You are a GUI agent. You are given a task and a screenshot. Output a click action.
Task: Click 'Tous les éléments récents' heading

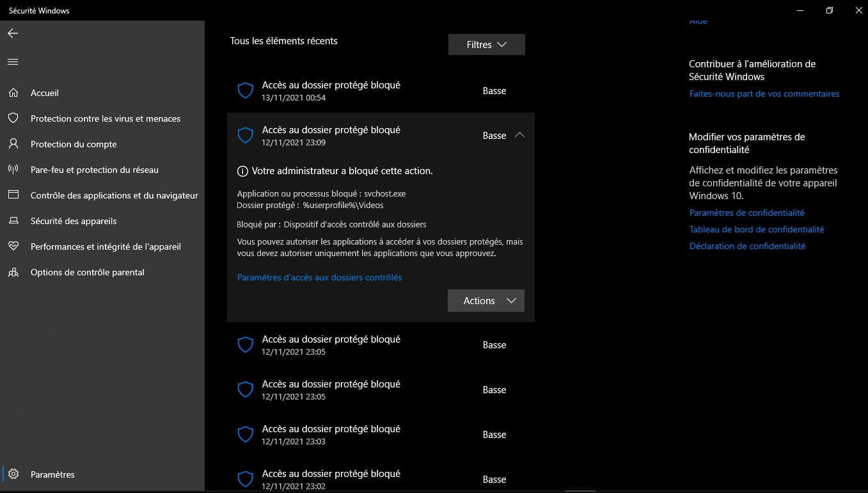tap(284, 40)
